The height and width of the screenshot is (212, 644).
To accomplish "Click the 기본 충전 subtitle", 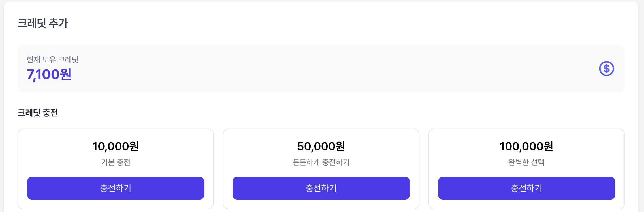I will click(x=116, y=162).
